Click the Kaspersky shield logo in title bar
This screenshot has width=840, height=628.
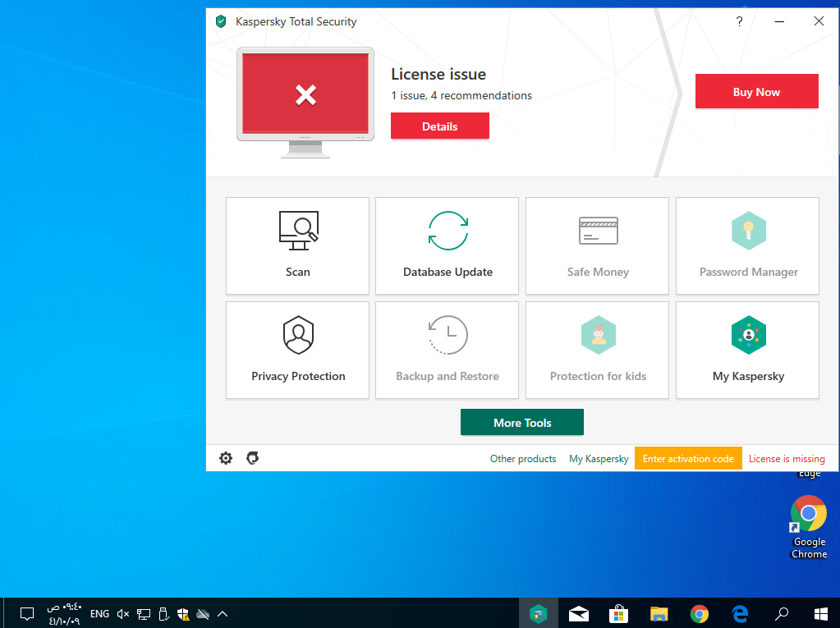tap(221, 21)
